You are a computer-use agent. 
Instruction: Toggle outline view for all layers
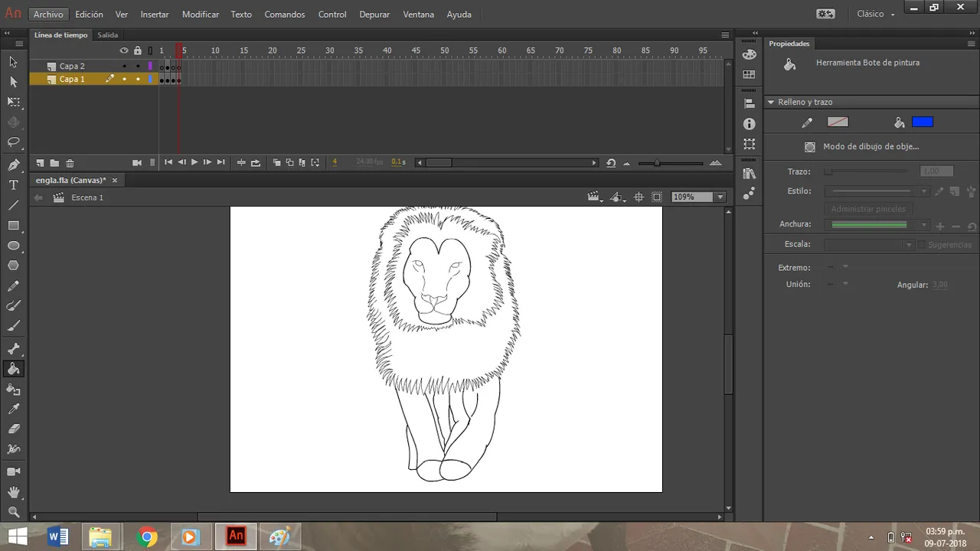(150, 51)
